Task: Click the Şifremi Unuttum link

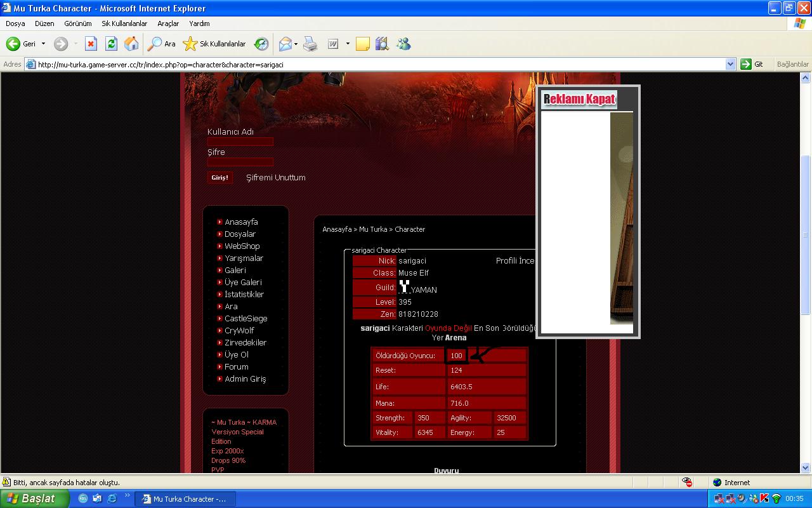Action: pos(276,178)
